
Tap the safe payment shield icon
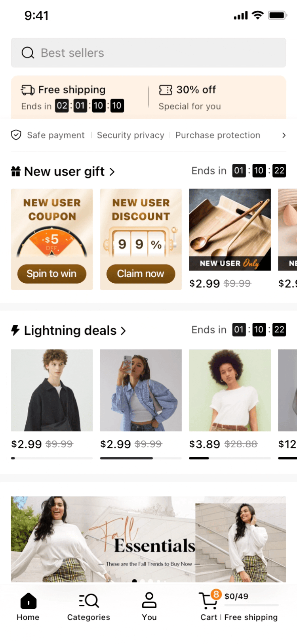click(x=16, y=135)
